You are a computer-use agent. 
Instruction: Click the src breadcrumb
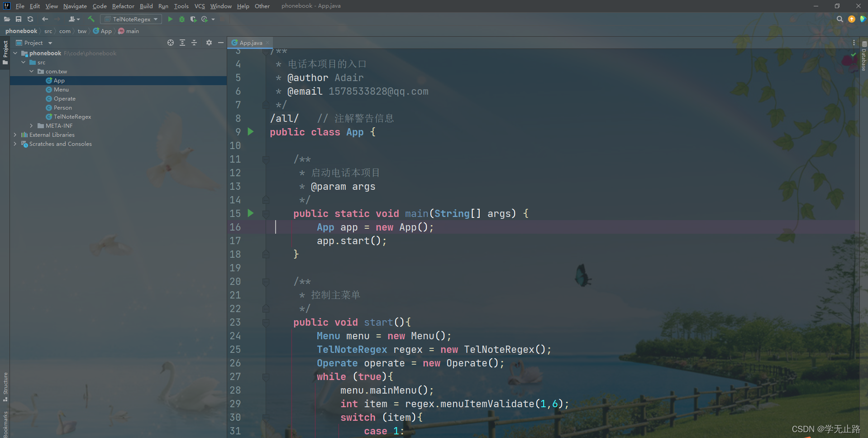point(48,31)
